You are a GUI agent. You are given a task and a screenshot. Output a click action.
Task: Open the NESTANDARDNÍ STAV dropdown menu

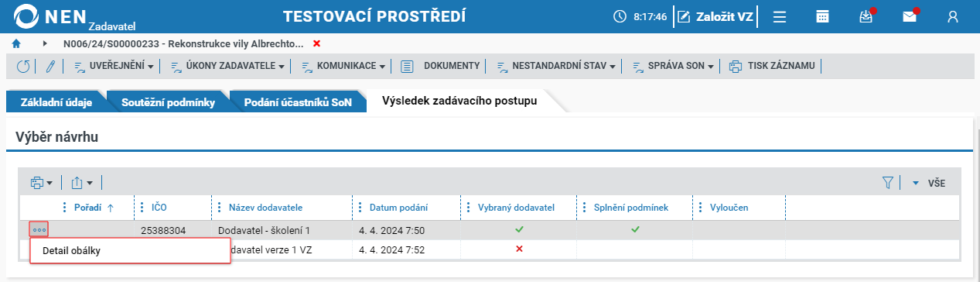pos(555,67)
